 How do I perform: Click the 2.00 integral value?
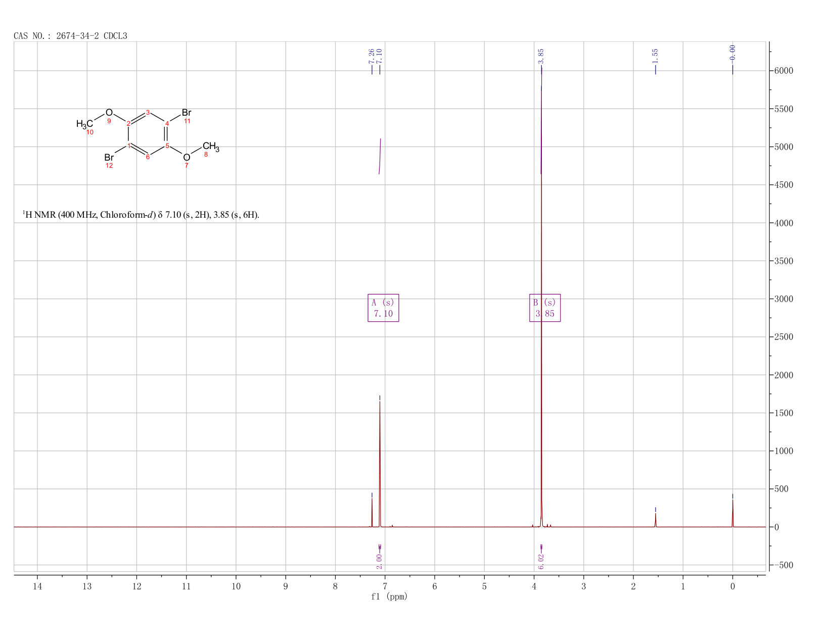[x=379, y=562]
